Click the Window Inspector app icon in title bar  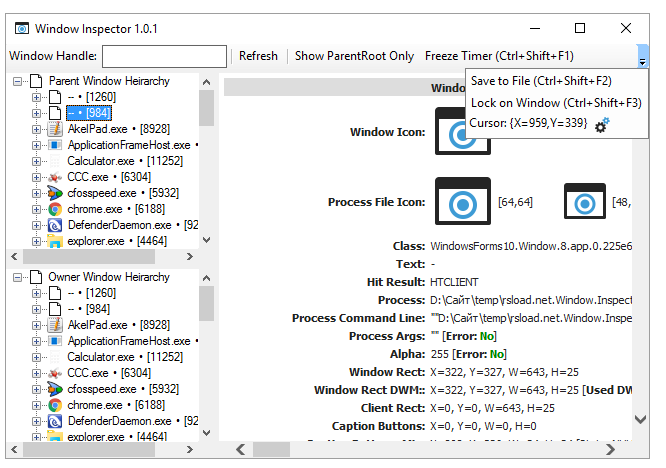(x=20, y=28)
